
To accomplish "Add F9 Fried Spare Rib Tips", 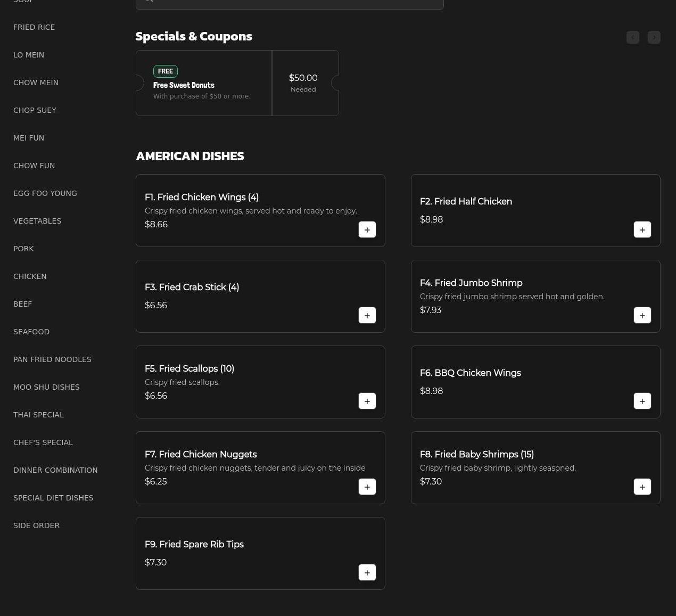I will (x=367, y=572).
